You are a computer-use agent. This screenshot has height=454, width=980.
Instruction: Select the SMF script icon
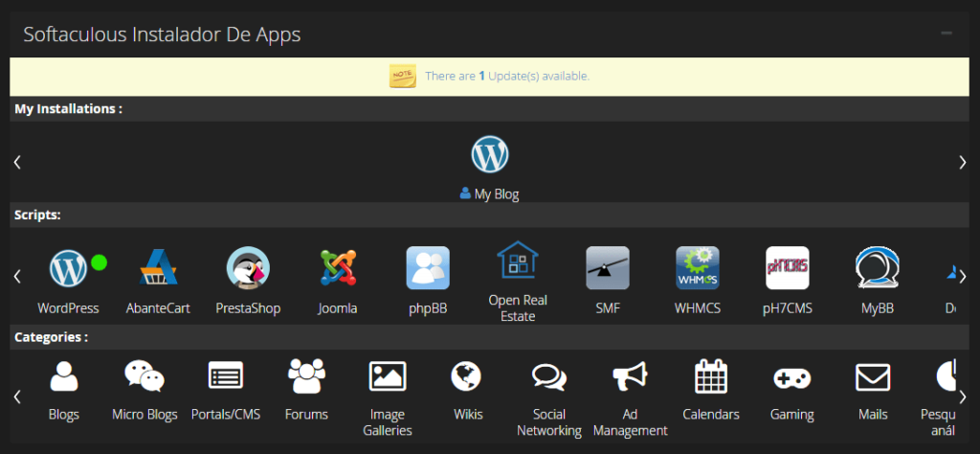608,267
